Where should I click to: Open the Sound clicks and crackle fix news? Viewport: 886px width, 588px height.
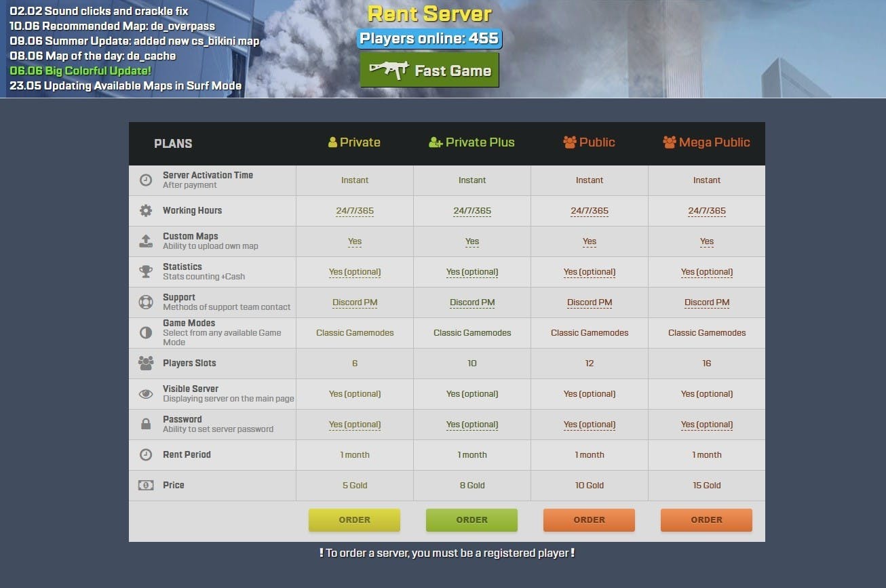[99, 12]
